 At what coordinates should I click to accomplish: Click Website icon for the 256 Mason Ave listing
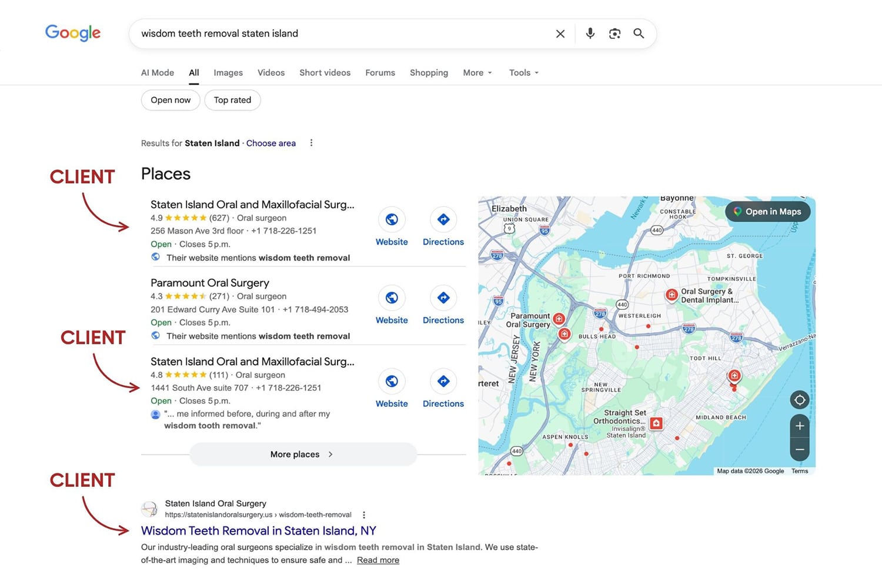click(x=392, y=219)
